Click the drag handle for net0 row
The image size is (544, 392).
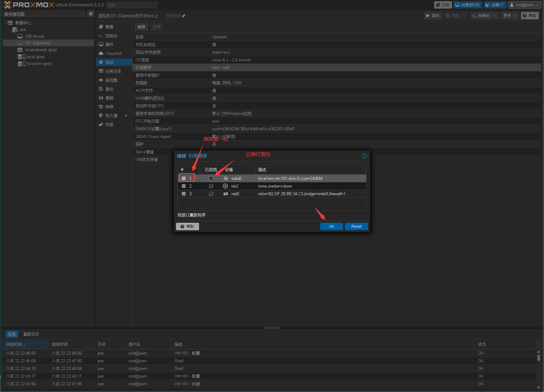click(184, 194)
